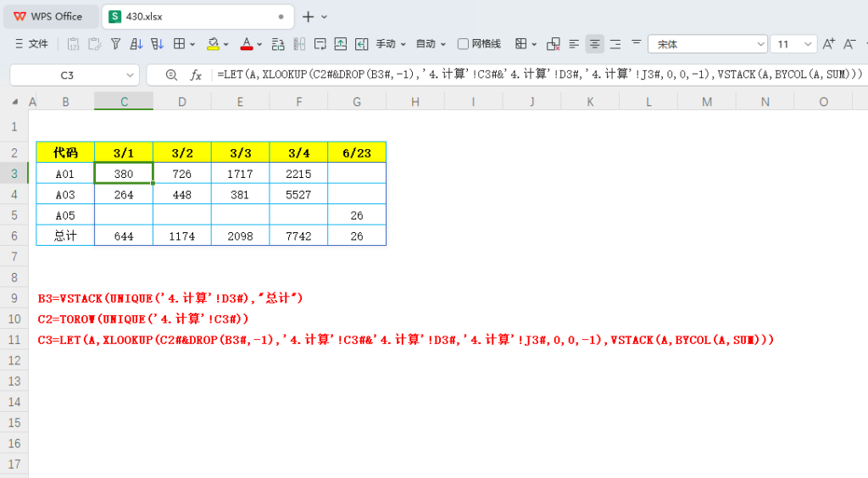Viewport: 868px width, 478px height.
Task: Click the red B3=VSTACK formula text
Action: click(170, 298)
